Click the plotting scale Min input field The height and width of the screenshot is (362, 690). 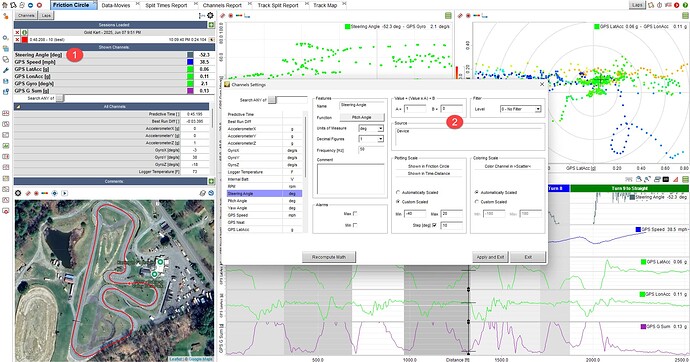pos(415,214)
